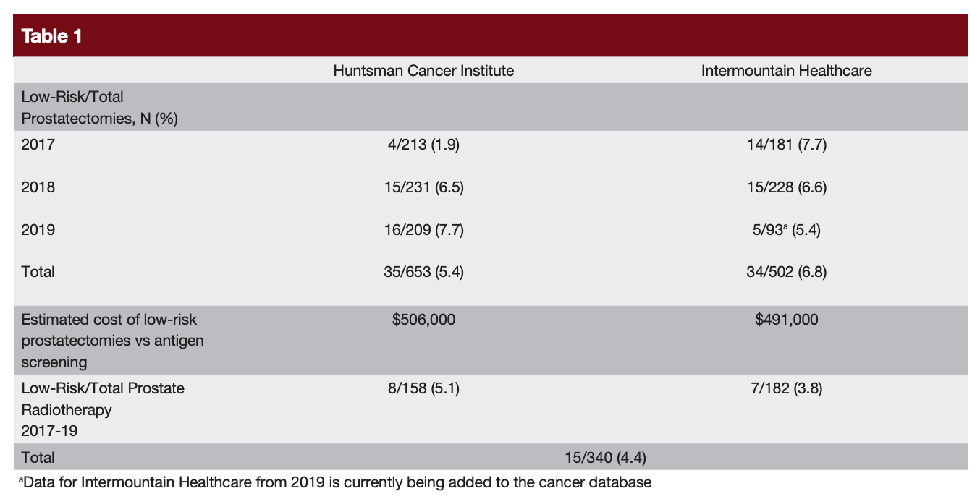This screenshot has height=499, width=980.
Task: Select the 35/653 (5.4) total cell
Action: click(423, 273)
